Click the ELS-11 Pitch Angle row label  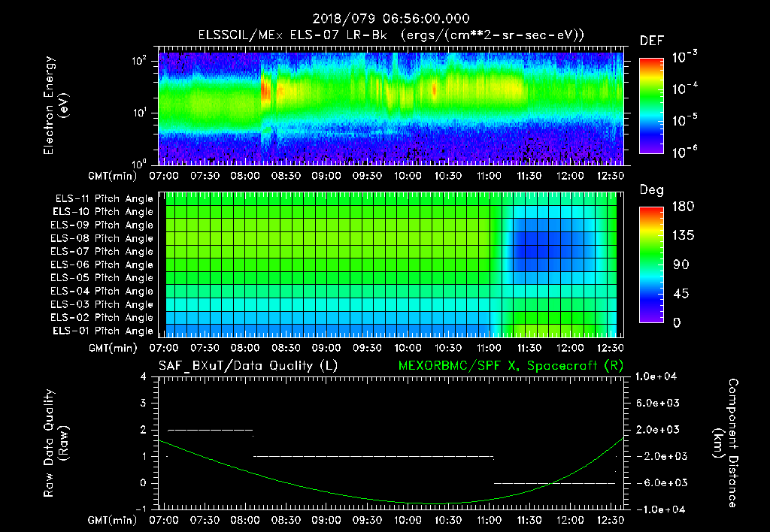tap(104, 199)
